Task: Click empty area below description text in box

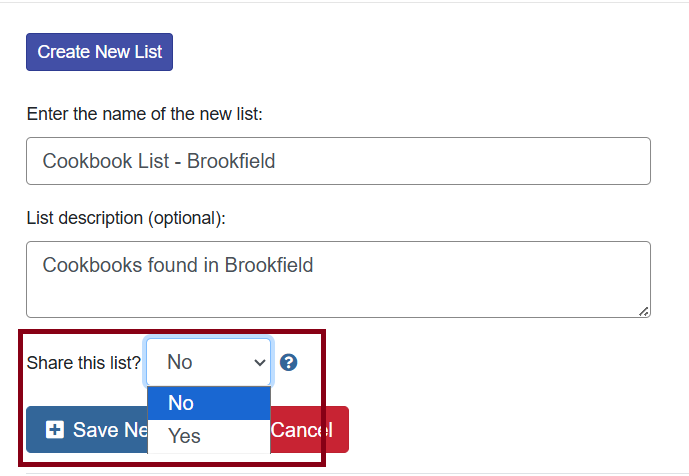Action: click(338, 299)
